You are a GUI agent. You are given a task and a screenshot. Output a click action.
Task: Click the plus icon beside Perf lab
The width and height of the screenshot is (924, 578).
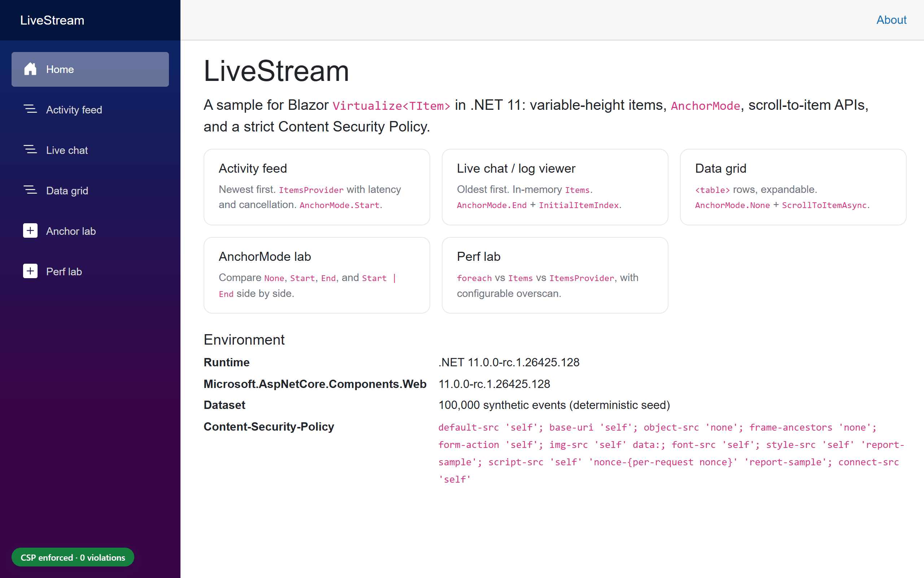30,271
